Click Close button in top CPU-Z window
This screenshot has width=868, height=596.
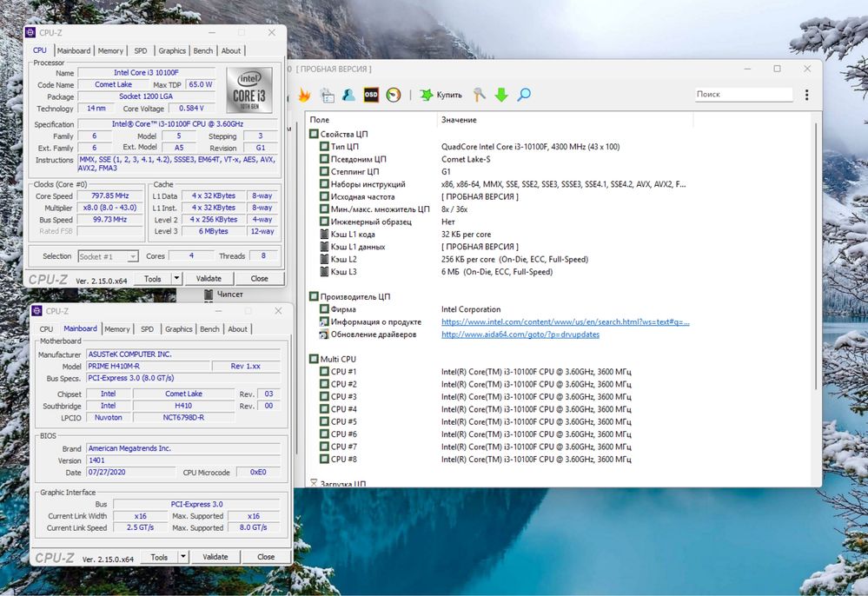click(259, 278)
